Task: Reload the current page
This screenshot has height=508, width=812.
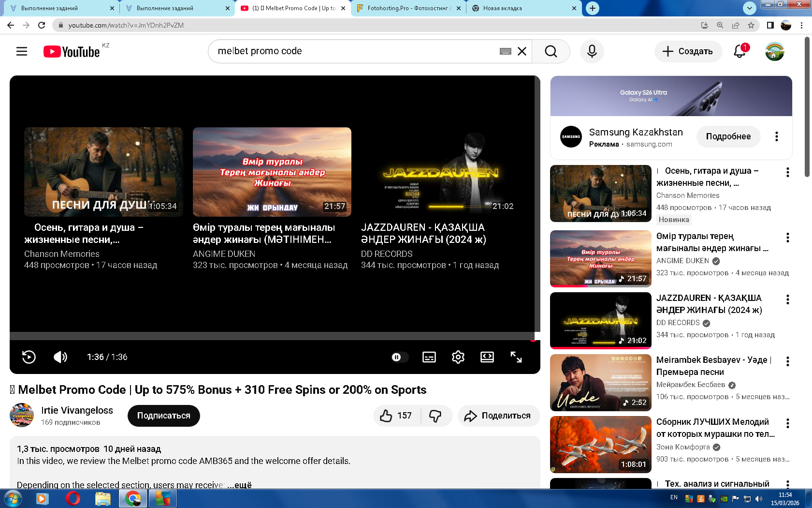Action: pyautogui.click(x=42, y=25)
